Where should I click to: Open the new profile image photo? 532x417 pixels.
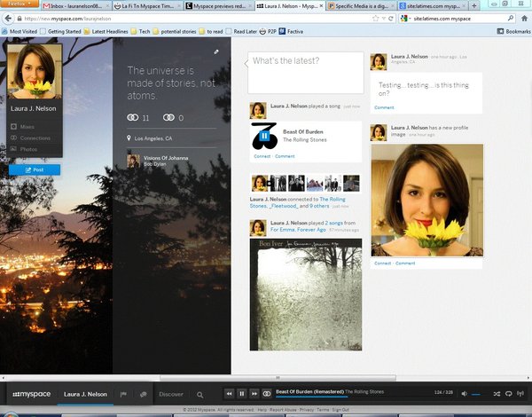tap(427, 201)
